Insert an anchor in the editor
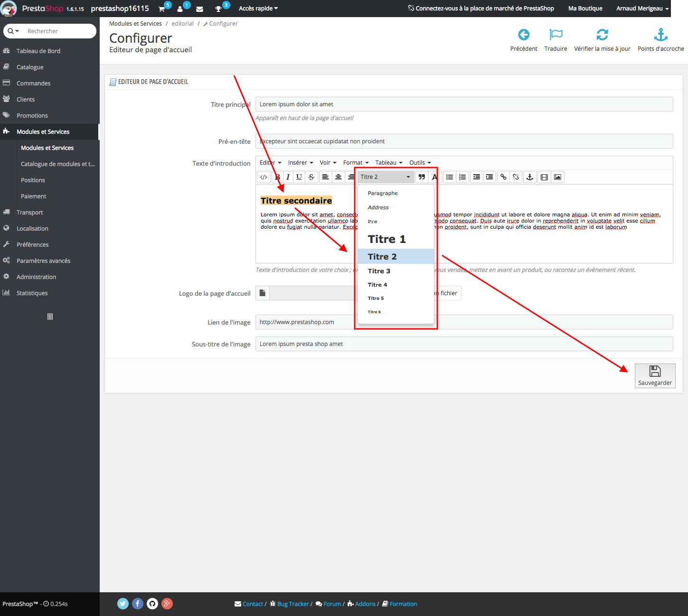Viewport: 688px width, 616px height. pos(530,177)
